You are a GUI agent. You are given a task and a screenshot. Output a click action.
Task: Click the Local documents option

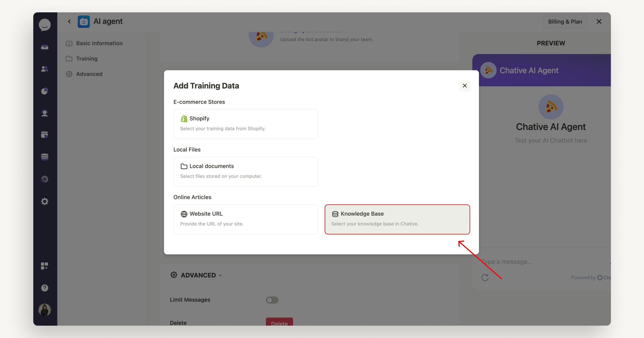click(246, 171)
